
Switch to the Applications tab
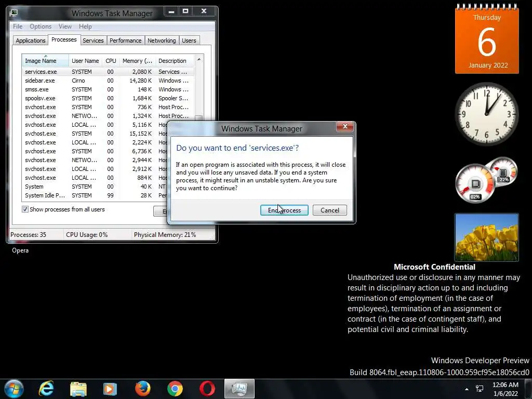[x=31, y=41]
